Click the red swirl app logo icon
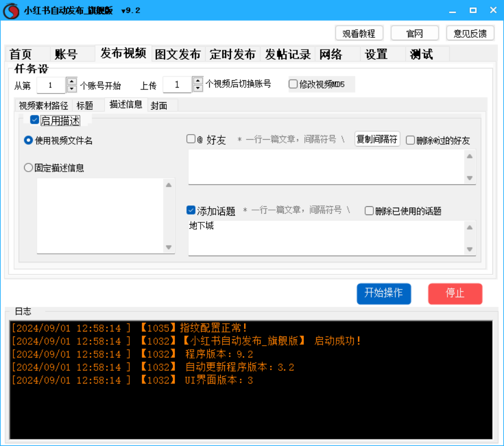The image size is (504, 446). [x=11, y=10]
